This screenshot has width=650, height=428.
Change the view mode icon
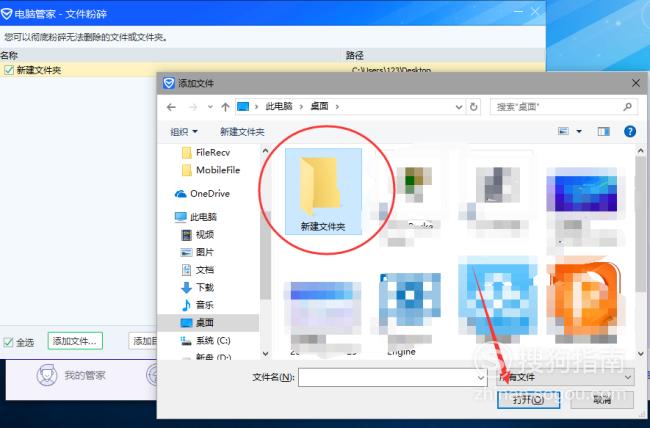[x=563, y=131]
